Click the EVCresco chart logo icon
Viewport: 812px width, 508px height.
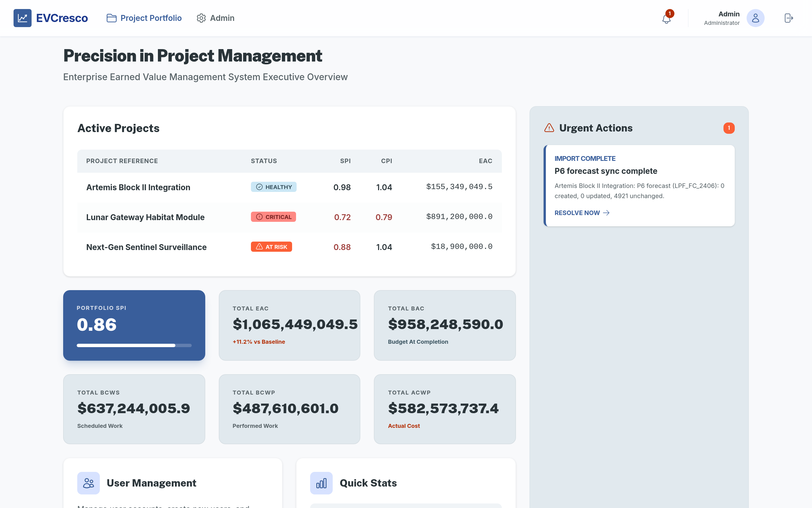click(x=23, y=18)
